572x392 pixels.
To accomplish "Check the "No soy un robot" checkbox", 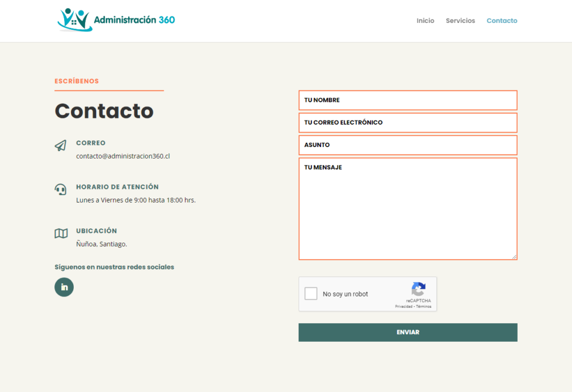I will tap(311, 294).
